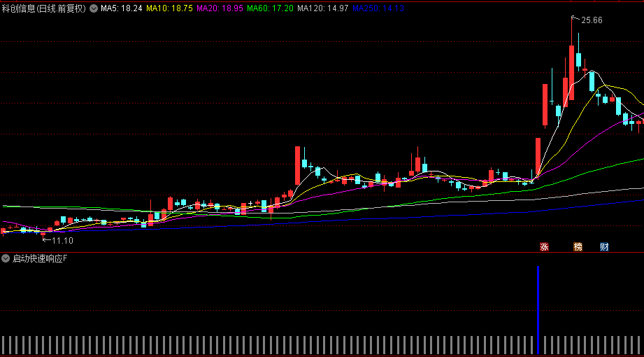
Task: Click the 启动快速响应F indicator name
Action: (x=40, y=259)
